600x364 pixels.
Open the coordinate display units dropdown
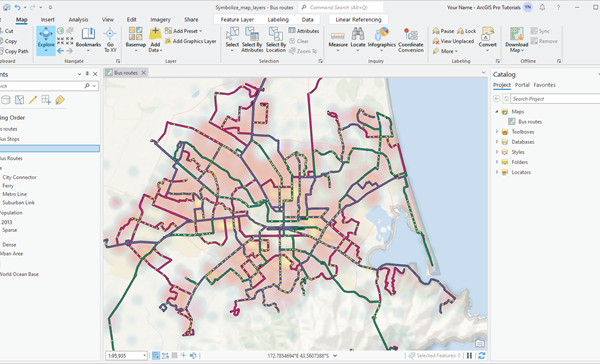[x=335, y=356]
